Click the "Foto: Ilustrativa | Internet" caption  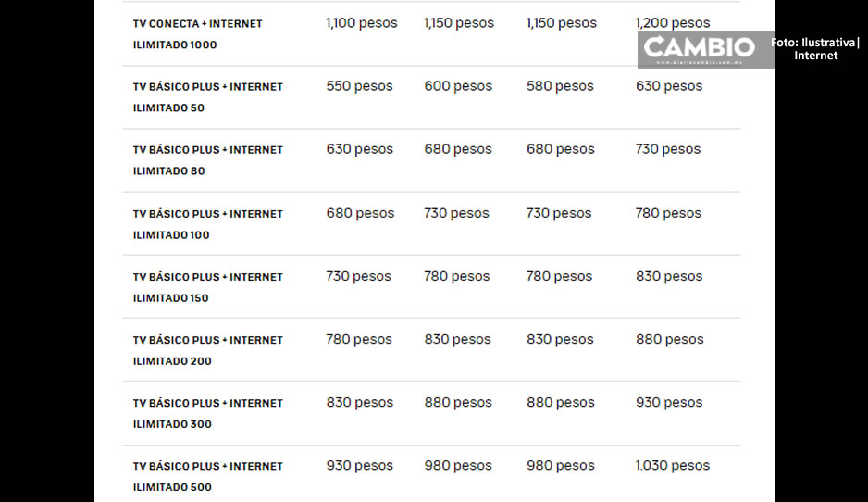(x=815, y=49)
